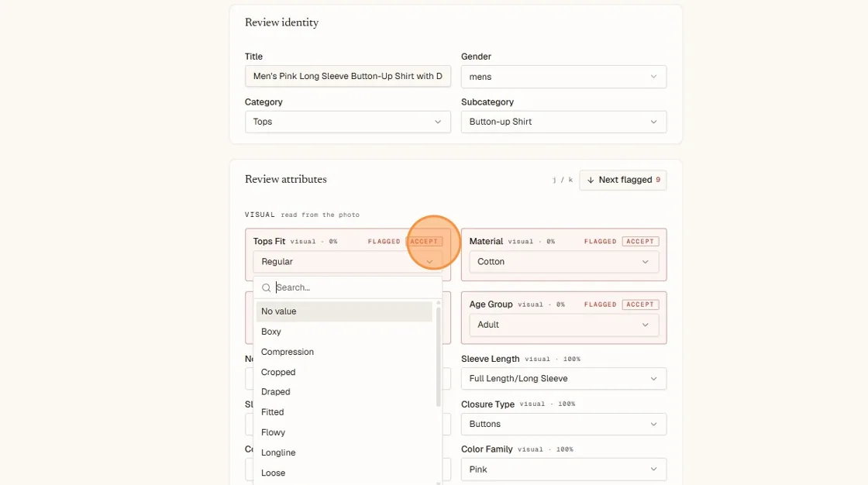This screenshot has height=485, width=868.
Task: Select the Flowy option
Action: [344, 432]
